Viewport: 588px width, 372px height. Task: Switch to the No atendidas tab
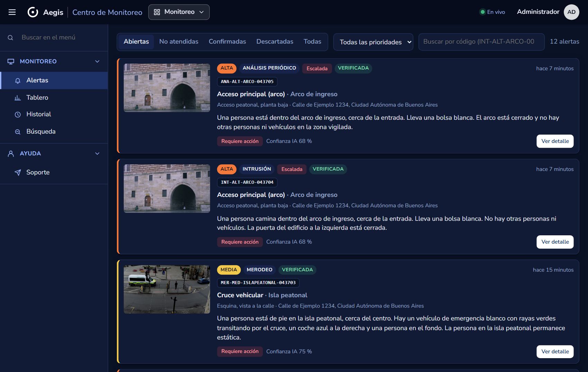(x=179, y=42)
